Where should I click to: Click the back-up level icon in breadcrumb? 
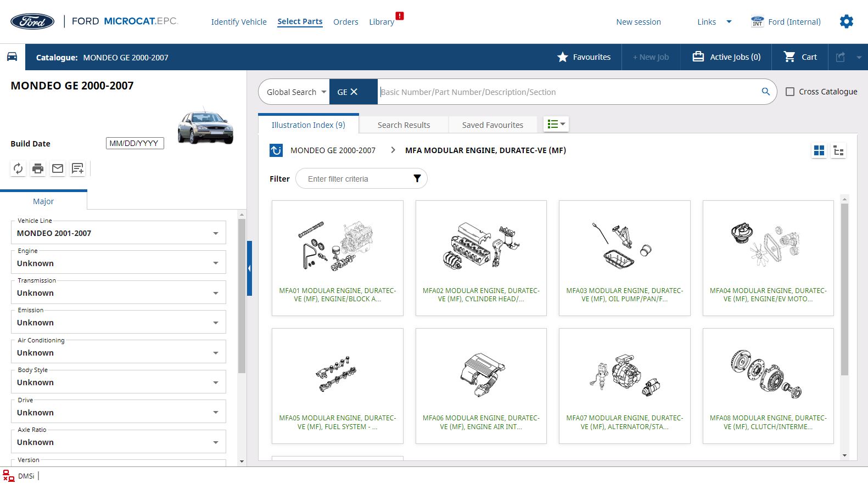[276, 150]
